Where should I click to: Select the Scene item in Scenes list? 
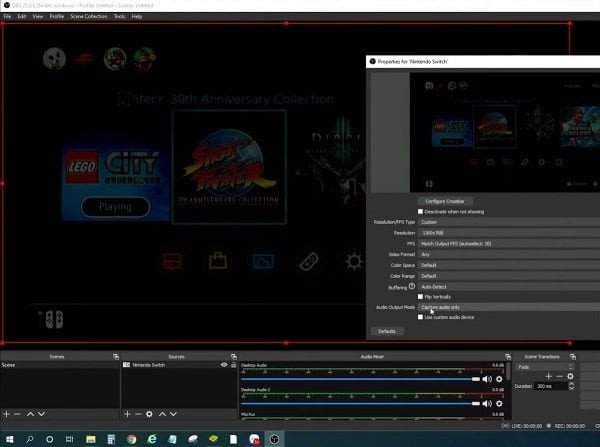(x=60, y=365)
